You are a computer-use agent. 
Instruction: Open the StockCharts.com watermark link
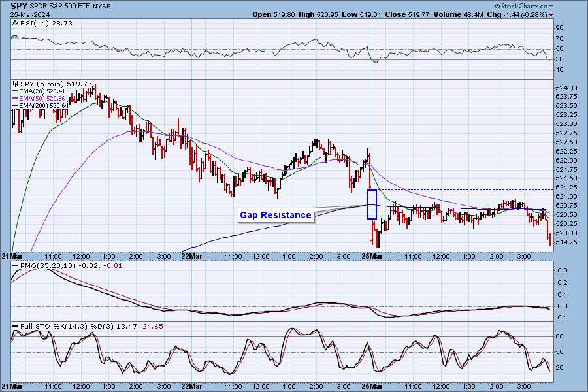click(524, 6)
